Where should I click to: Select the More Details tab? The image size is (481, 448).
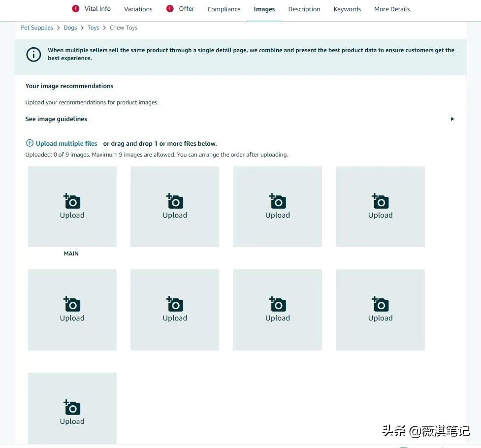pos(391,9)
